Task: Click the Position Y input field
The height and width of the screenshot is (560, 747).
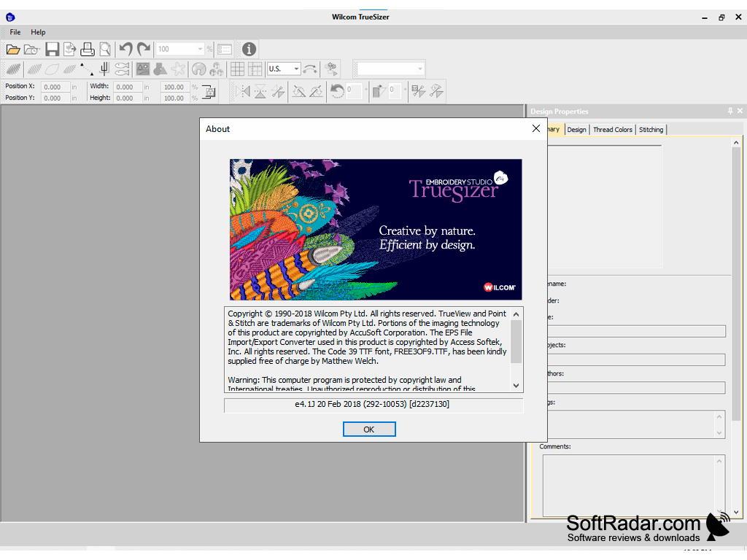Action: click(55, 98)
